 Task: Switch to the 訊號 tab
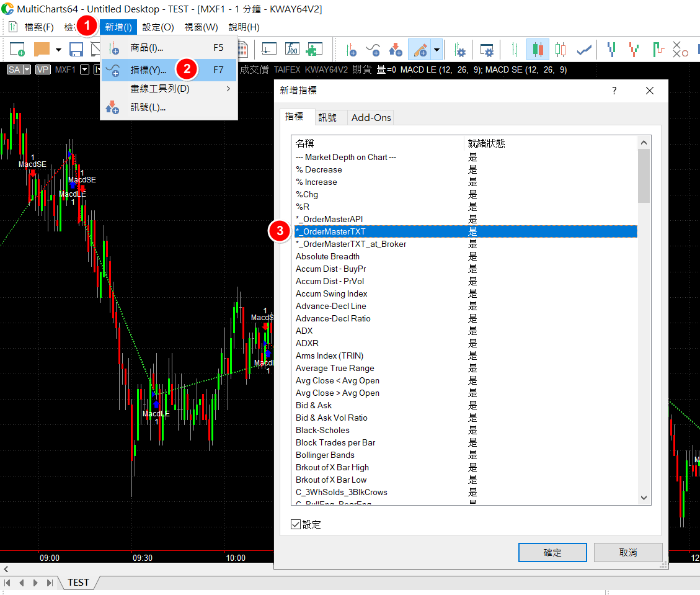tap(328, 117)
